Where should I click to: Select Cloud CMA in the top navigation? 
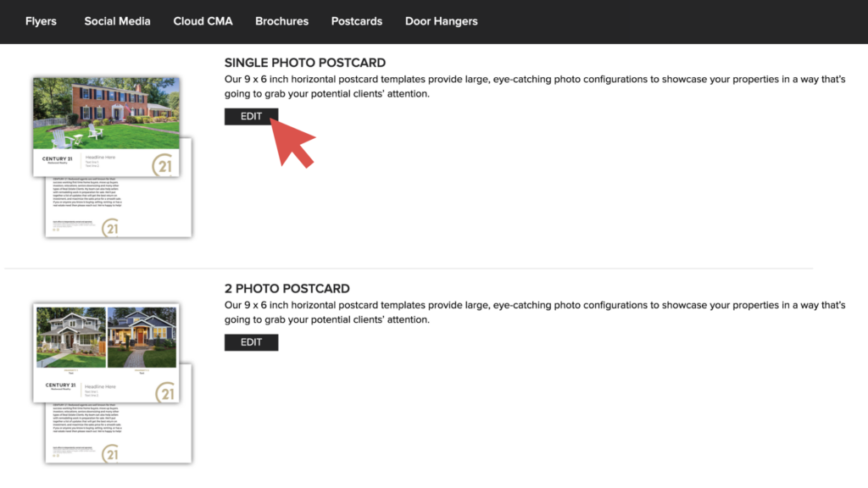[203, 21]
